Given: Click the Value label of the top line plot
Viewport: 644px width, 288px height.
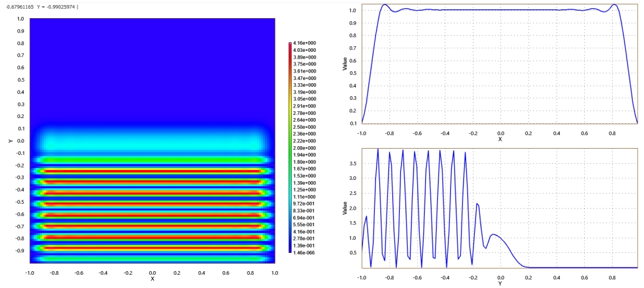Looking at the screenshot, I should coord(345,64).
